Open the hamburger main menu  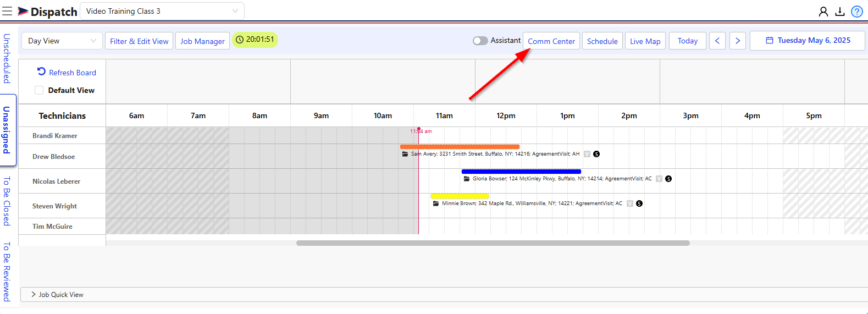[7, 11]
